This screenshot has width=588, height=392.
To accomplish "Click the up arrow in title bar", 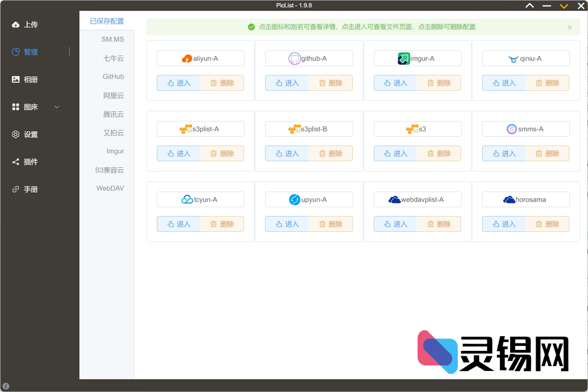I will (530, 6).
